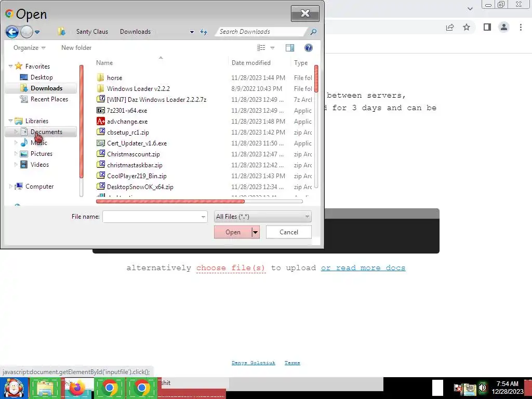
Task: Open Firefox from the taskbar
Action: point(77,388)
